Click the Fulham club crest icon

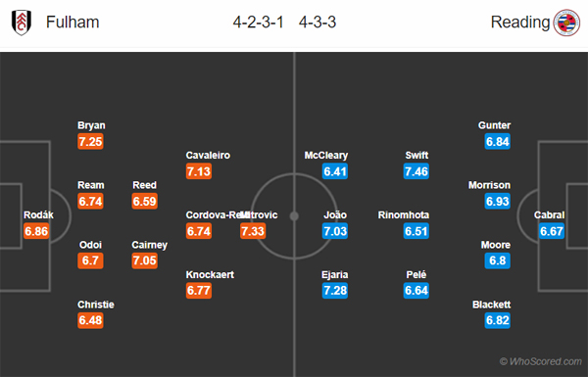click(x=22, y=23)
